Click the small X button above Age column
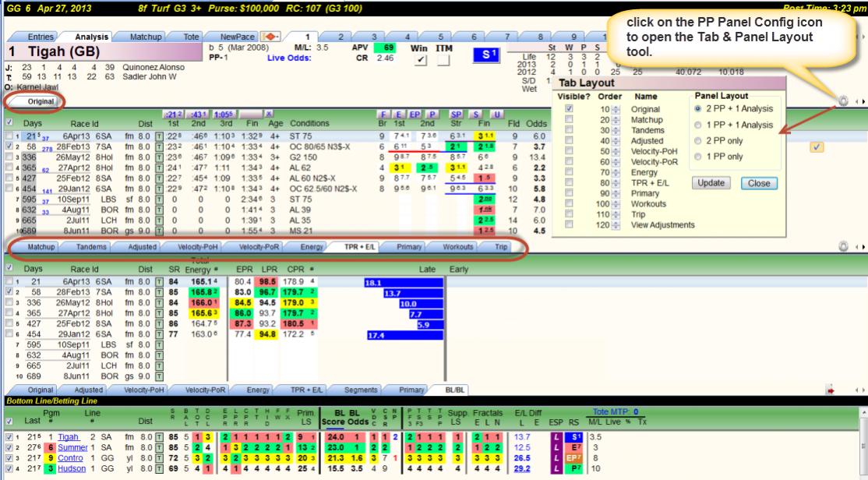This screenshot has width=868, height=480. [x=269, y=114]
